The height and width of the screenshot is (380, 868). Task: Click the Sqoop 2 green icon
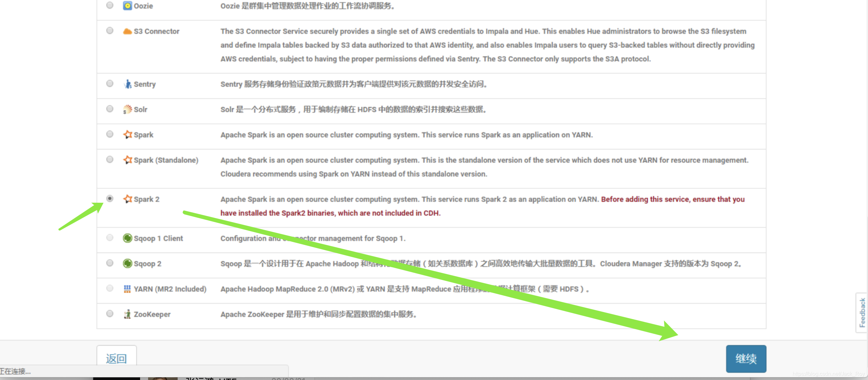coord(127,263)
